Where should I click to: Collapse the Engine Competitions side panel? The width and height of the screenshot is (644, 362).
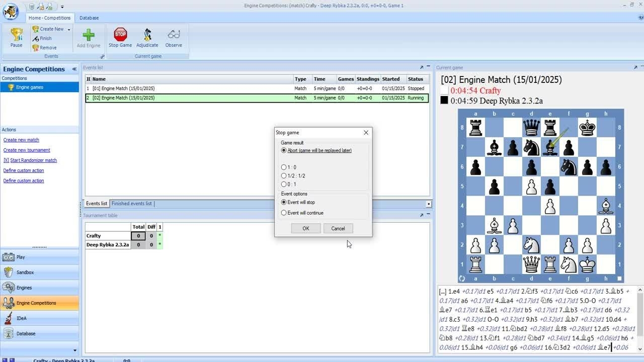pyautogui.click(x=74, y=69)
